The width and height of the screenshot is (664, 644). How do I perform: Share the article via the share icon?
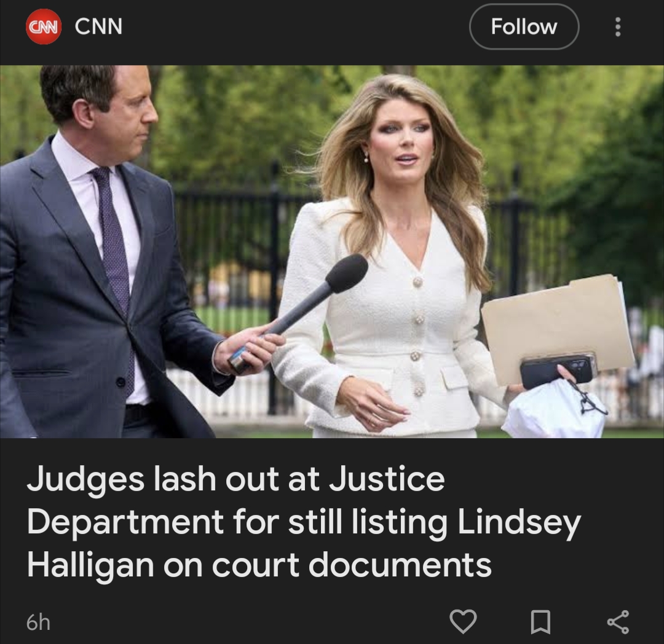point(618,622)
